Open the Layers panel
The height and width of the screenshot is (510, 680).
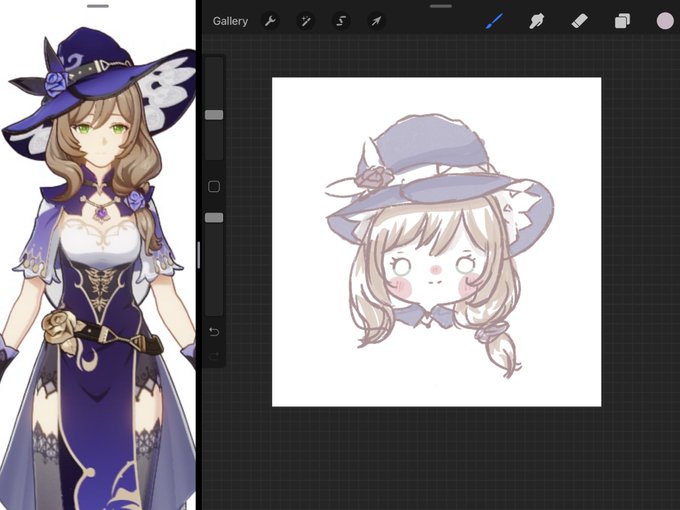pos(622,21)
